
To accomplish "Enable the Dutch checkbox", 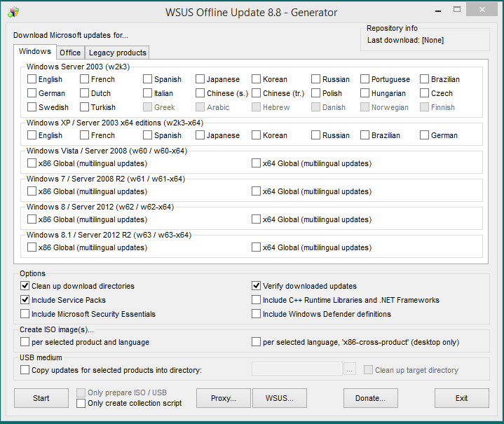I will click(85, 93).
